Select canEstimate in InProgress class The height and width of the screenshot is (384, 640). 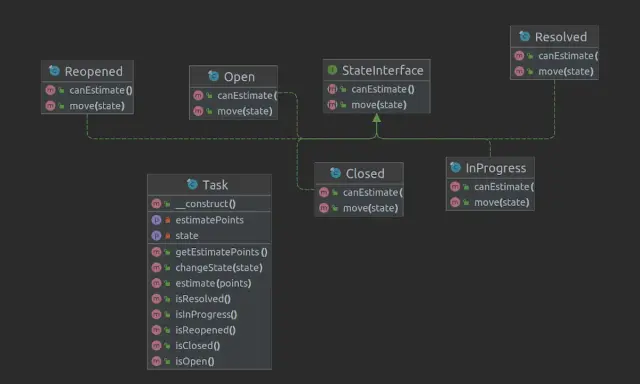point(504,186)
